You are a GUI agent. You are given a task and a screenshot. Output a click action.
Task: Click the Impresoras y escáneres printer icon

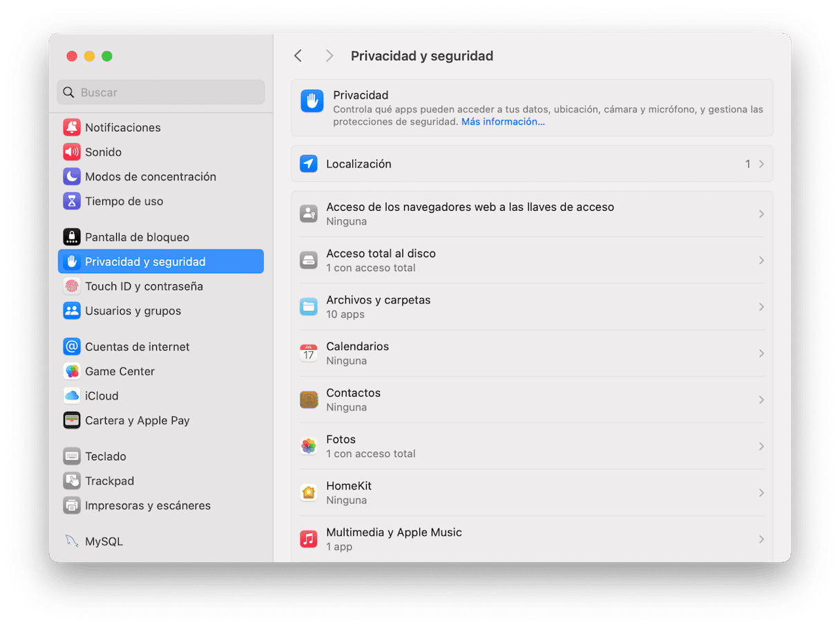coord(72,505)
